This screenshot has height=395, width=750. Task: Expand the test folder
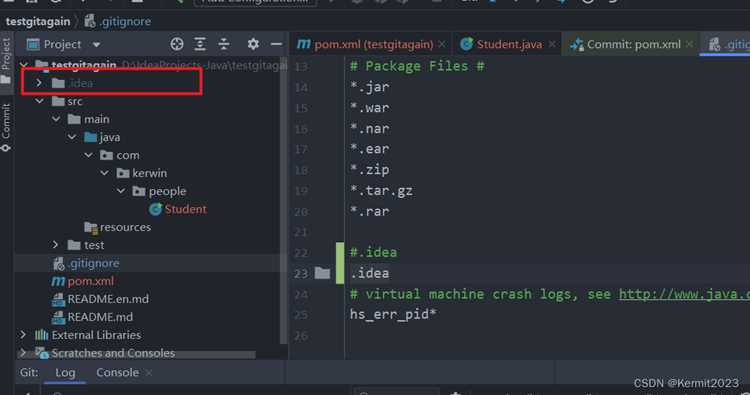click(x=55, y=245)
